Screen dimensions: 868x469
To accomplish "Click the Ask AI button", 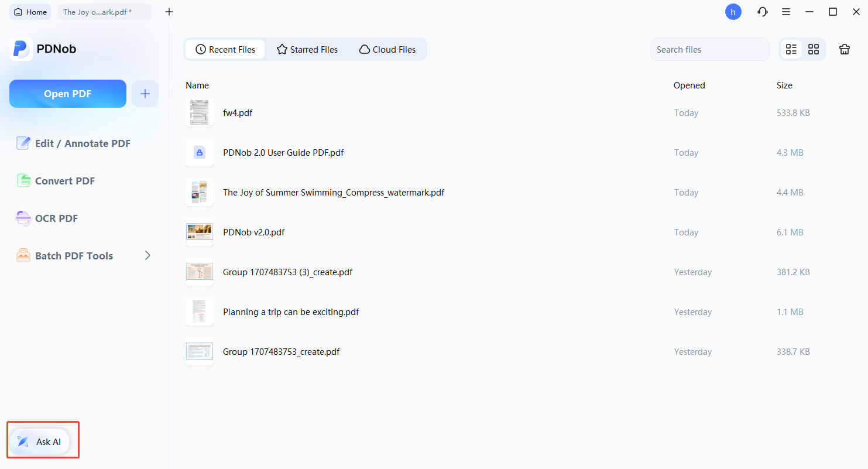I will (x=40, y=442).
